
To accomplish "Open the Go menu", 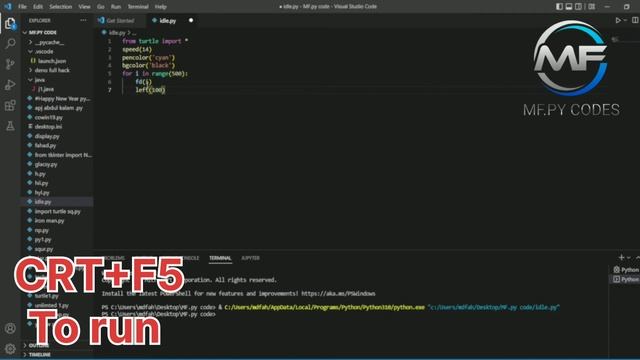I will 100,7.
